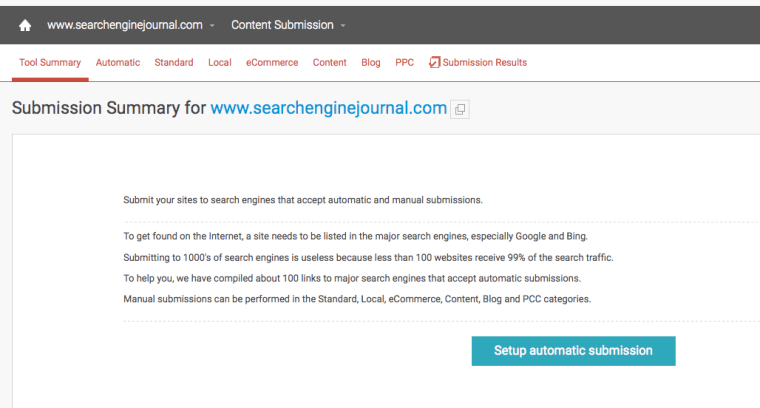Click the Submit your sites description sentence
The height and width of the screenshot is (408, 760).
pyautogui.click(x=303, y=200)
